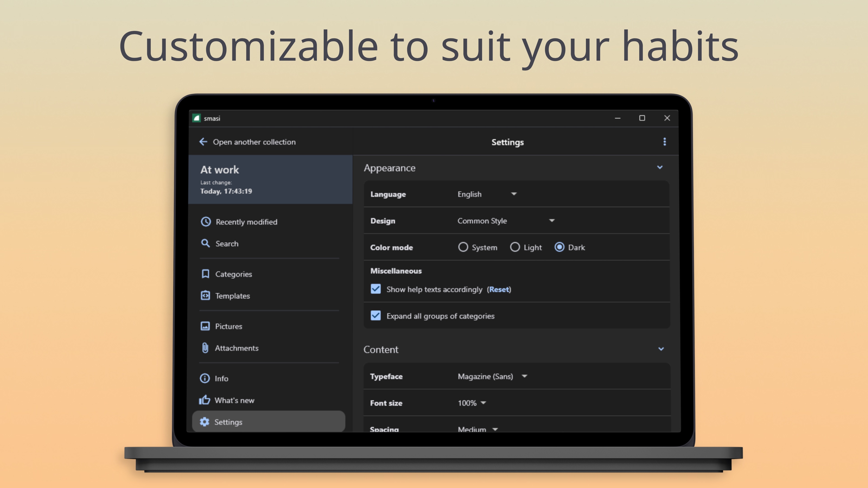Click the bookmark icon for Categories
Screen dimensions: 868x488
pos(205,274)
